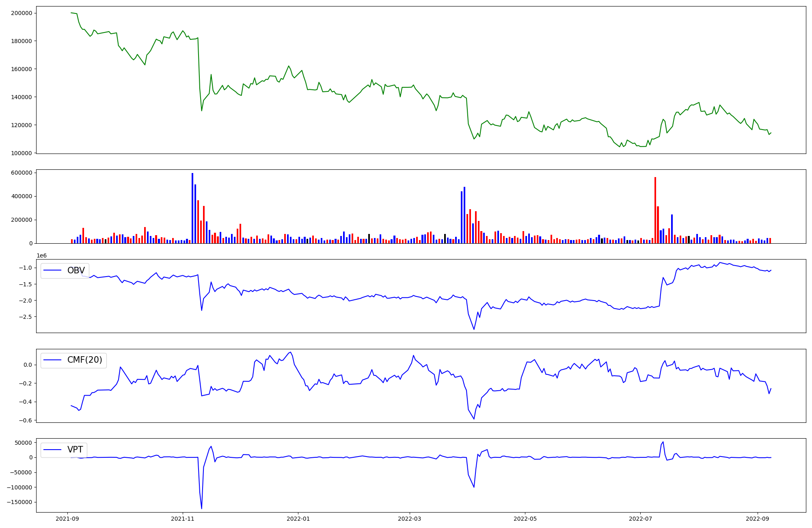Screen dimensions: 812x528
Task: Click the blue line sample in OBV legend
Action: tap(52, 270)
